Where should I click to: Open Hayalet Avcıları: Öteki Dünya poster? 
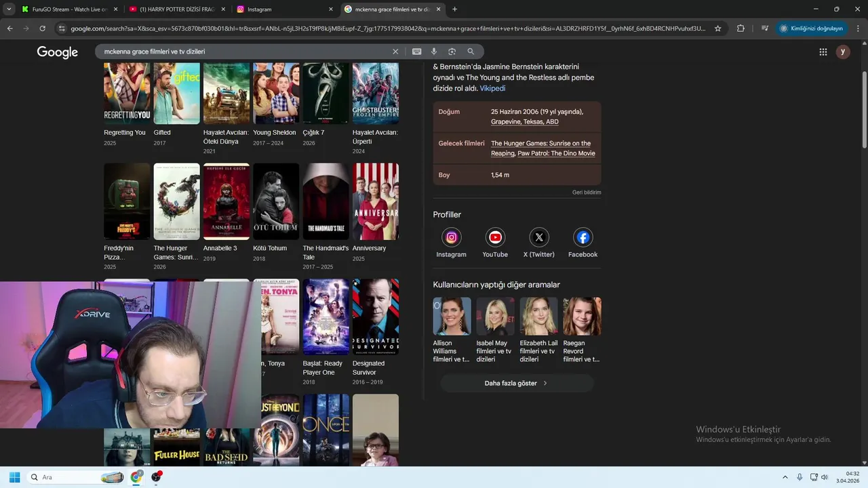coord(226,94)
